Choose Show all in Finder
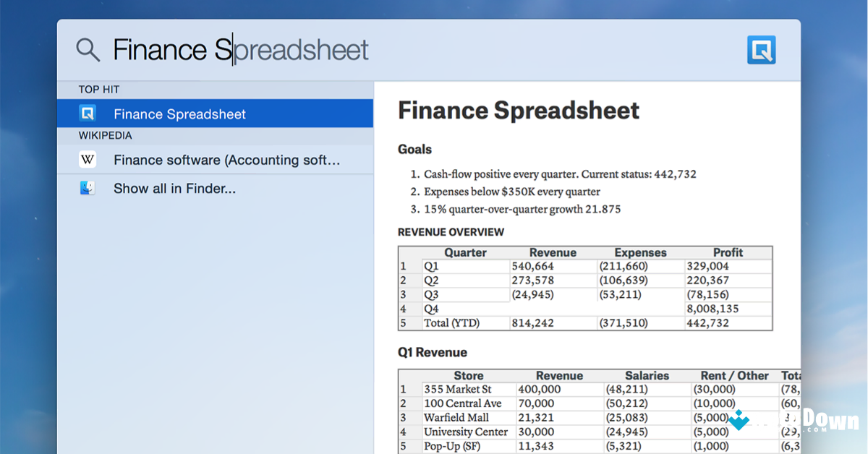Image resolution: width=868 pixels, height=454 pixels. point(174,189)
